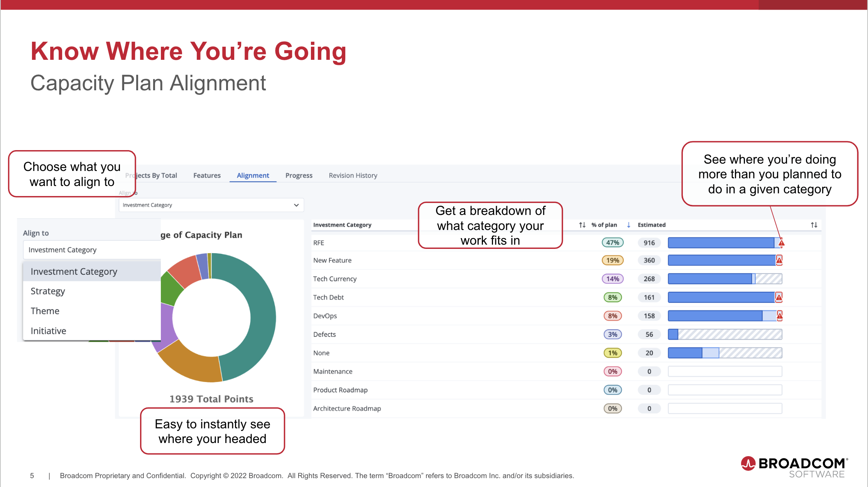The width and height of the screenshot is (868, 487).
Task: Sort by Estimated column arrows
Action: [814, 225]
